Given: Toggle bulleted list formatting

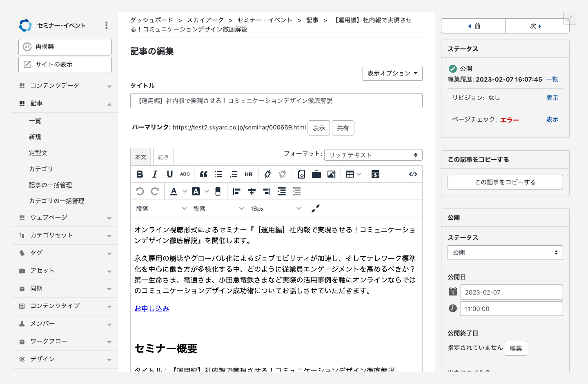Looking at the screenshot, I should [x=219, y=174].
